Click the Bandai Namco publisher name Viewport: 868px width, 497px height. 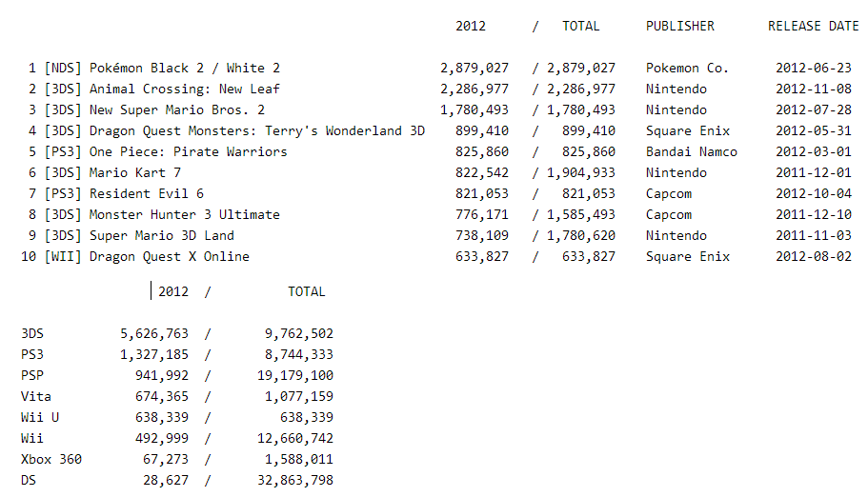click(x=691, y=152)
